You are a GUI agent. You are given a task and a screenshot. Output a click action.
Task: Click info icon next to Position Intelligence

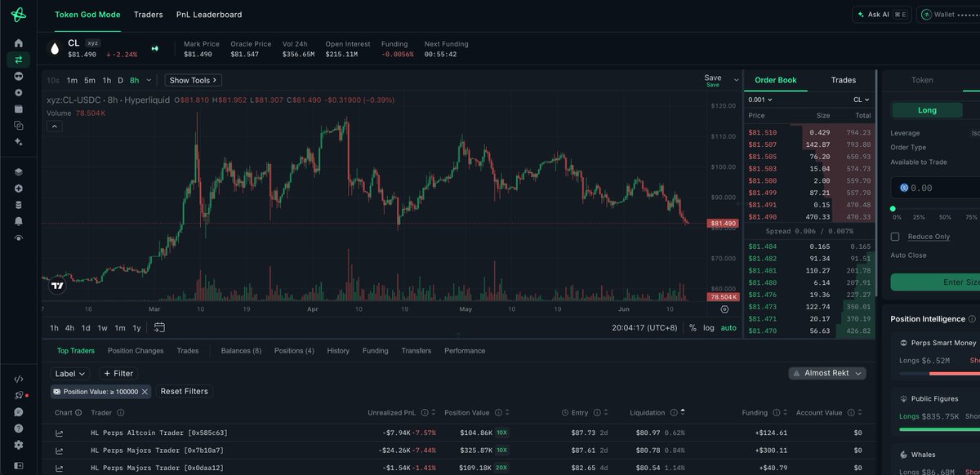click(x=972, y=319)
